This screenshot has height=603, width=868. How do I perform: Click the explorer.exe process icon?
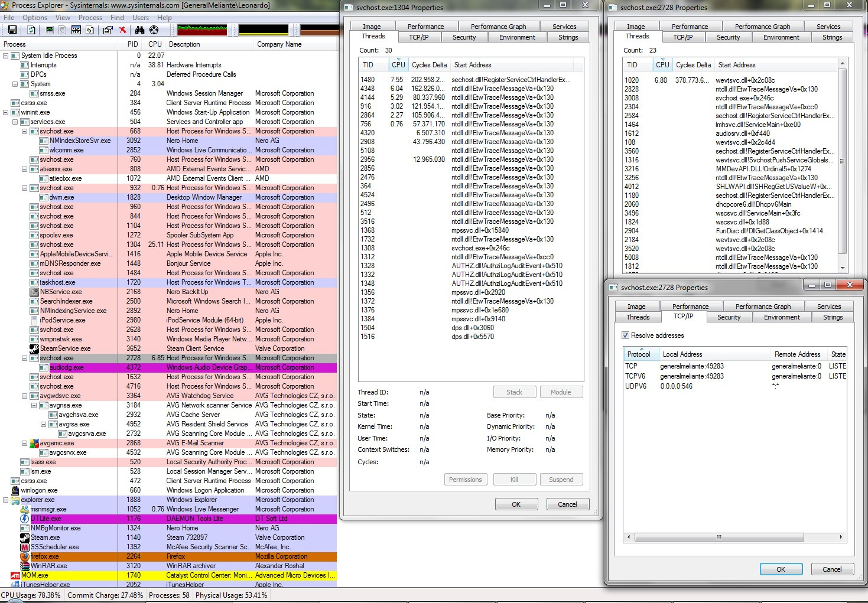15,500
